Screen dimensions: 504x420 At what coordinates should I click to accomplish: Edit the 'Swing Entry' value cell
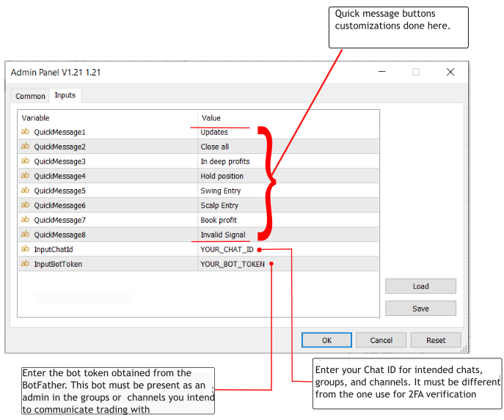coord(288,191)
